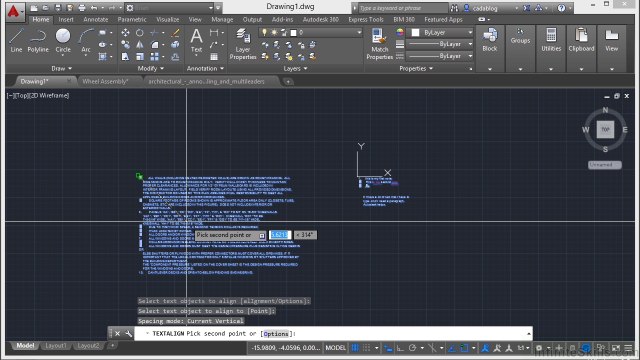Expand the Draw panel

[x=61, y=69]
